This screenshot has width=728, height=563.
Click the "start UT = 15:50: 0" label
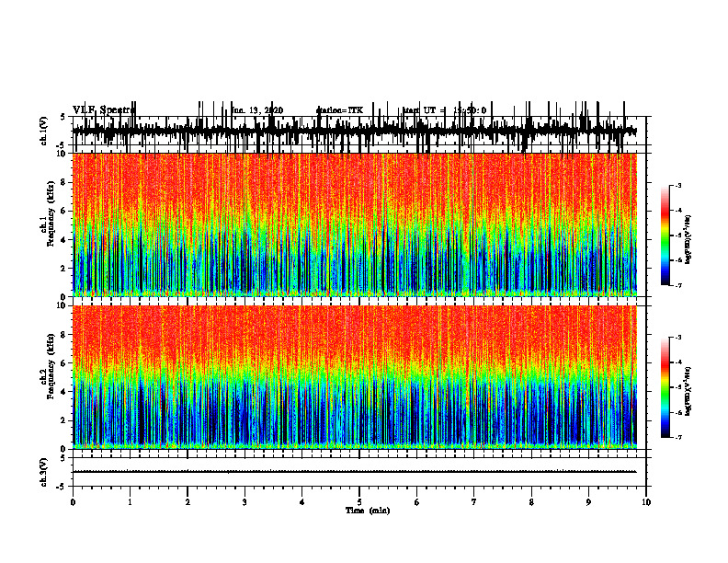[444, 110]
